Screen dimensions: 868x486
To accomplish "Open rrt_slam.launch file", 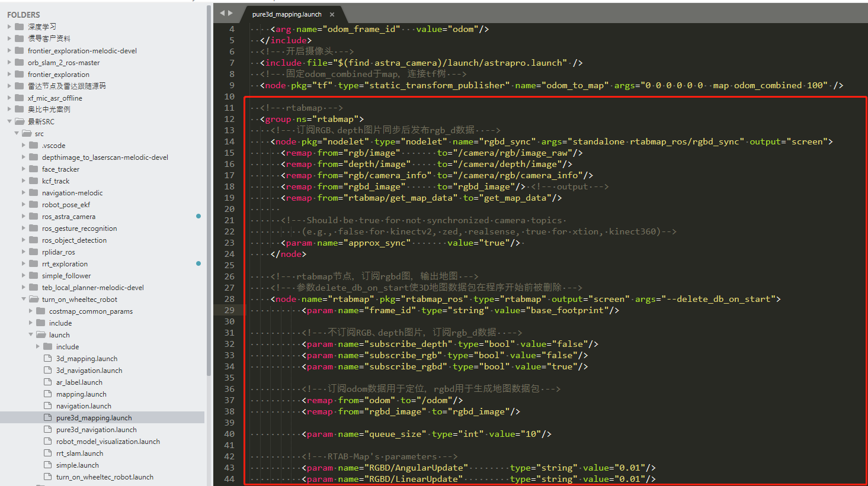I will point(79,453).
